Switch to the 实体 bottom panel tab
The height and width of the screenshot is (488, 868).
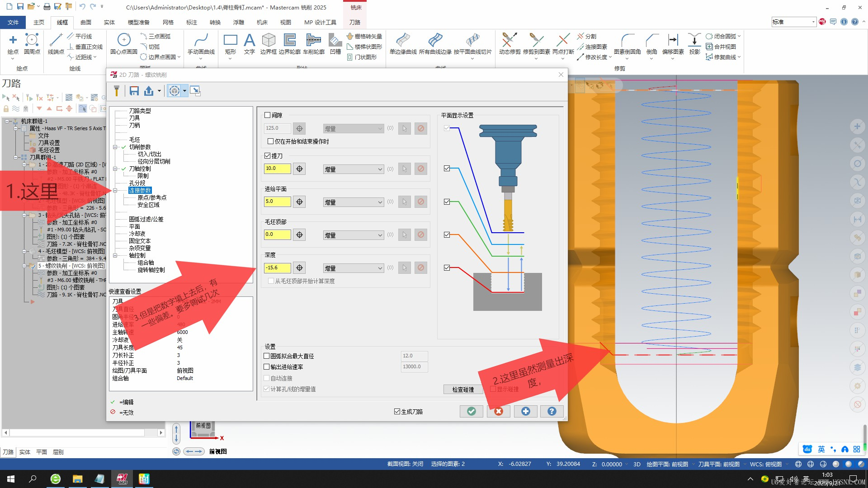(24, 452)
